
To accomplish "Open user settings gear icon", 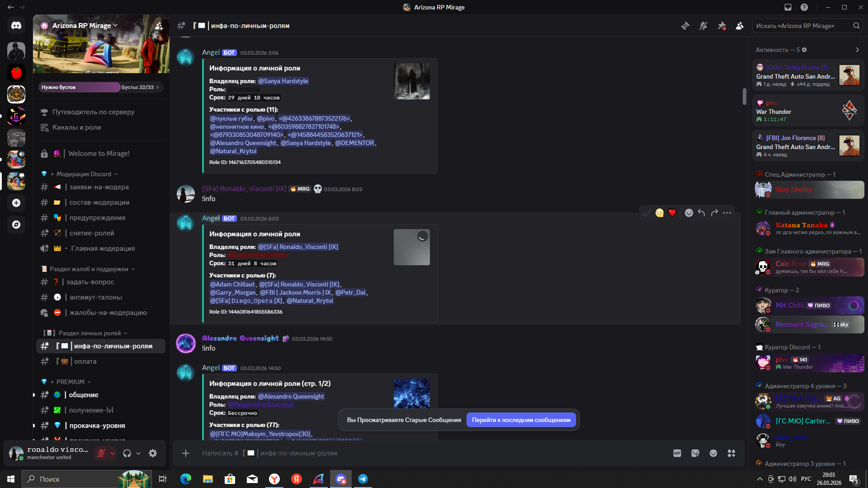I will click(153, 453).
